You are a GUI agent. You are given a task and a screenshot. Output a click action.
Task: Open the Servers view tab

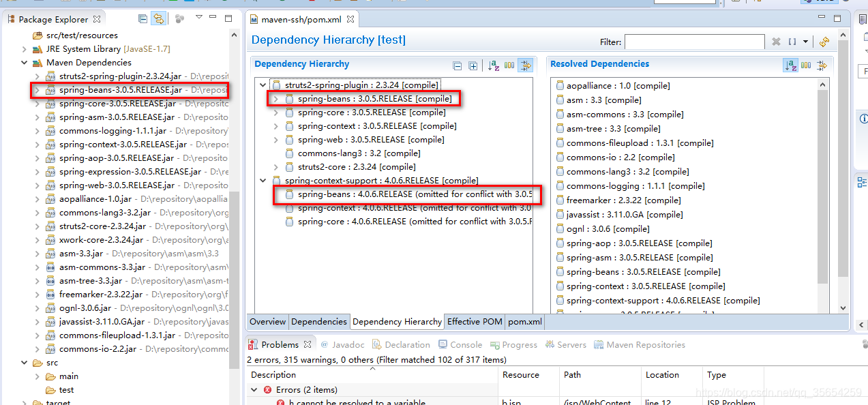point(565,345)
